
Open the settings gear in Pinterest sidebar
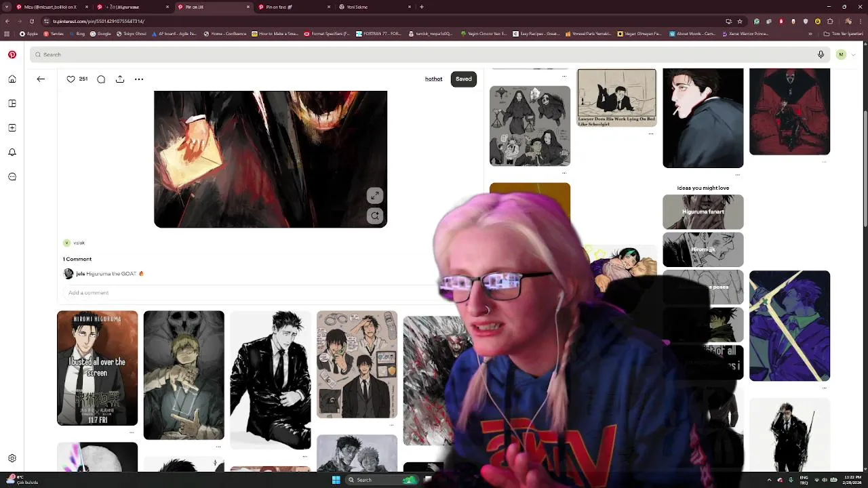point(12,459)
